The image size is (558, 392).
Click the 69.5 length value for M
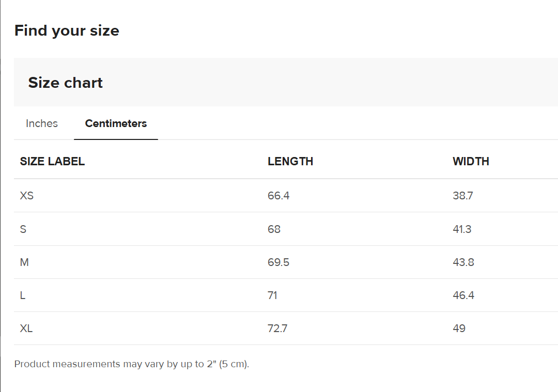[x=278, y=262]
